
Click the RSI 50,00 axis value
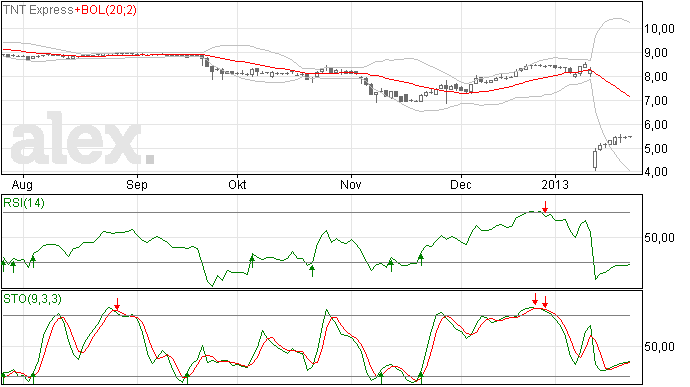659,238
